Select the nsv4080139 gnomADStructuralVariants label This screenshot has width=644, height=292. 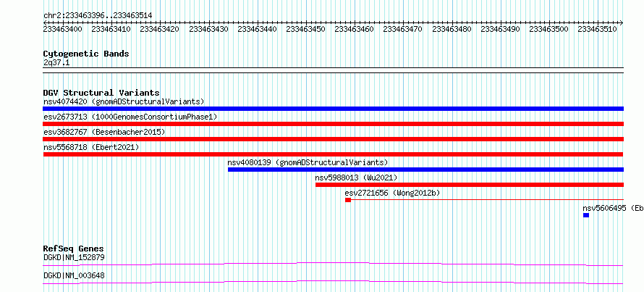pyautogui.click(x=308, y=162)
